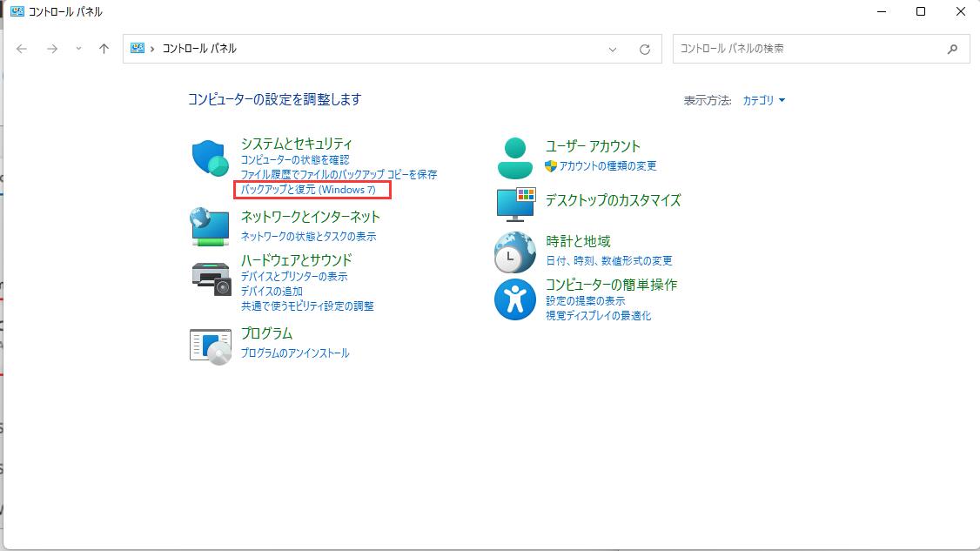Click the 時計と地域 clock icon
The height and width of the screenshot is (551, 980).
point(514,252)
